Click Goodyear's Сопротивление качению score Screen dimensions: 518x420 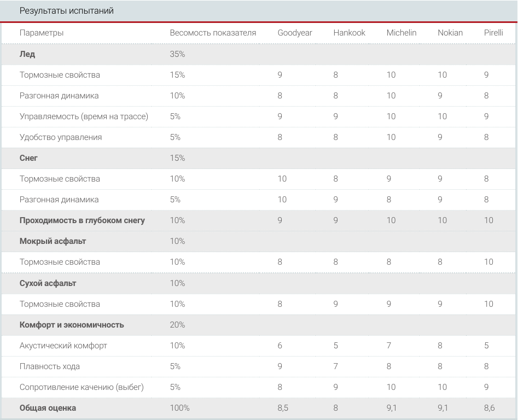pyautogui.click(x=280, y=387)
